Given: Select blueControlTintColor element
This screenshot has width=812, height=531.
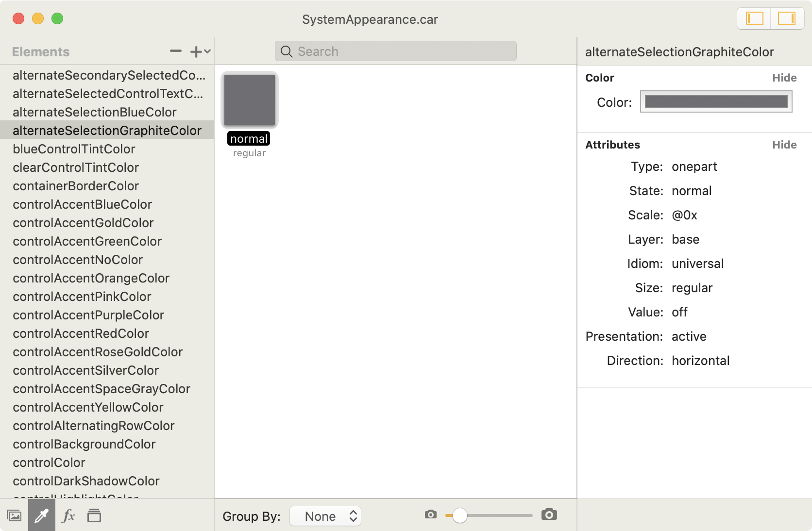Looking at the screenshot, I should point(107,149).
